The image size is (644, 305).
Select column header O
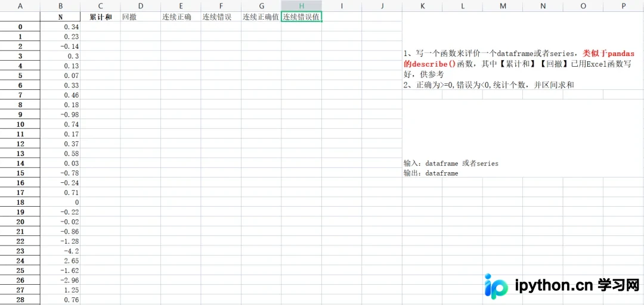point(583,6)
